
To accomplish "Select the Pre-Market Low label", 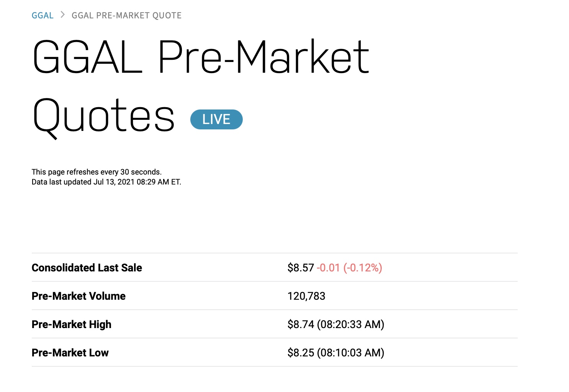I will tap(70, 353).
